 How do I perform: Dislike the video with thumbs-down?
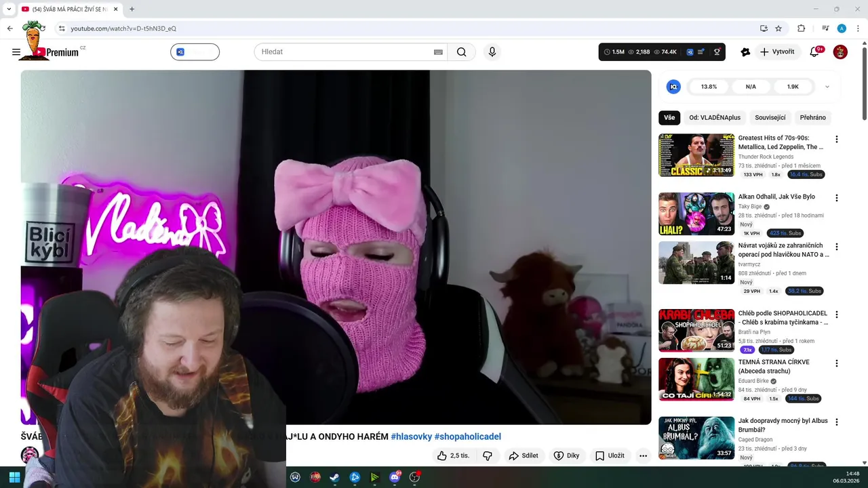[x=487, y=455]
